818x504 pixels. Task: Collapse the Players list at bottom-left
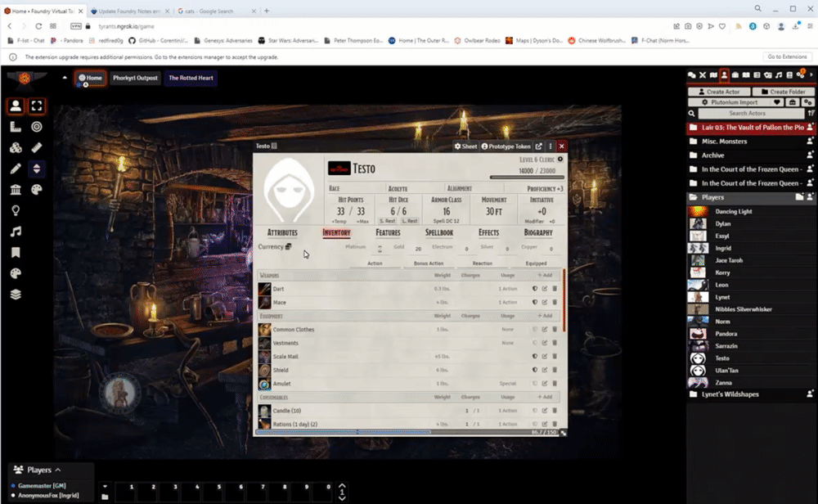click(x=58, y=470)
